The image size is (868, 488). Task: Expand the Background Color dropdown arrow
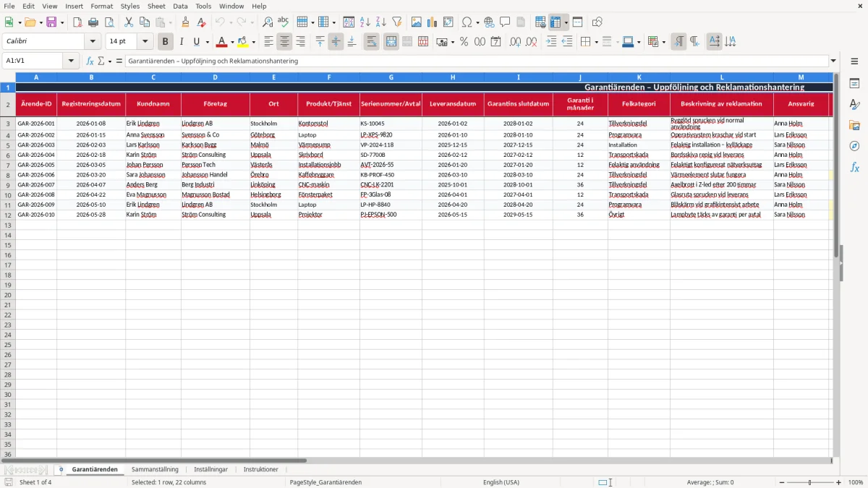[253, 42]
